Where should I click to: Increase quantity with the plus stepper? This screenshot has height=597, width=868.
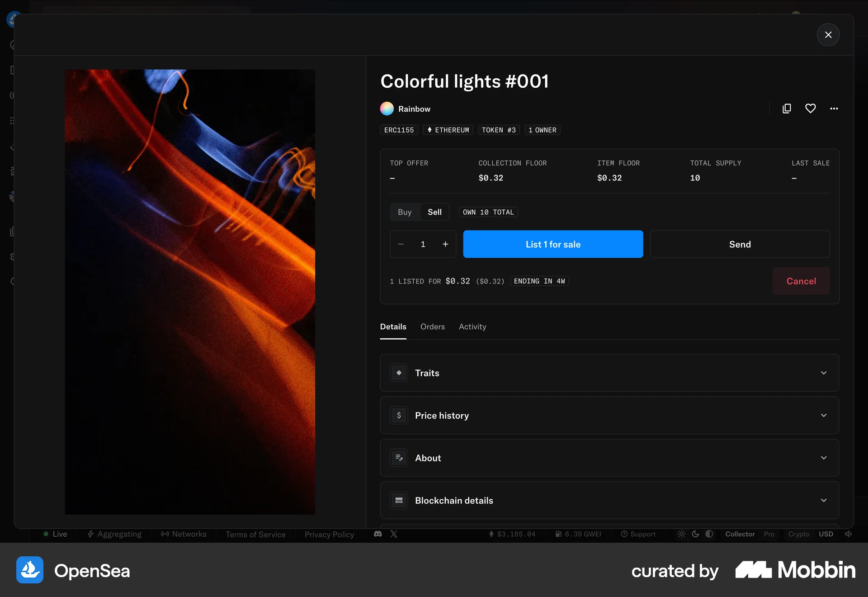445,244
